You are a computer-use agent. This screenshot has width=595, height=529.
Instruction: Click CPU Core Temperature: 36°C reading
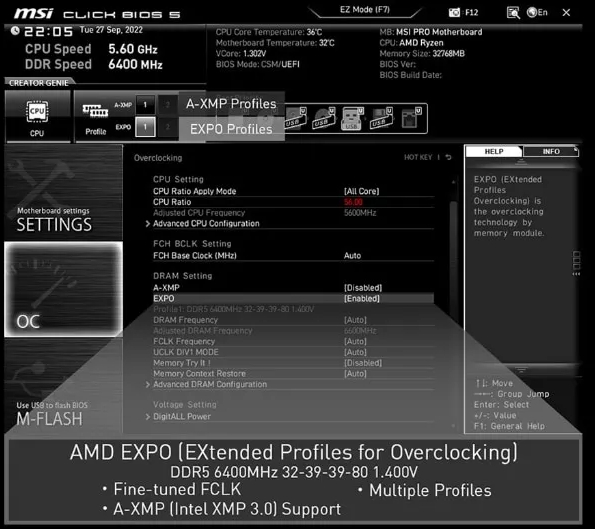click(269, 32)
